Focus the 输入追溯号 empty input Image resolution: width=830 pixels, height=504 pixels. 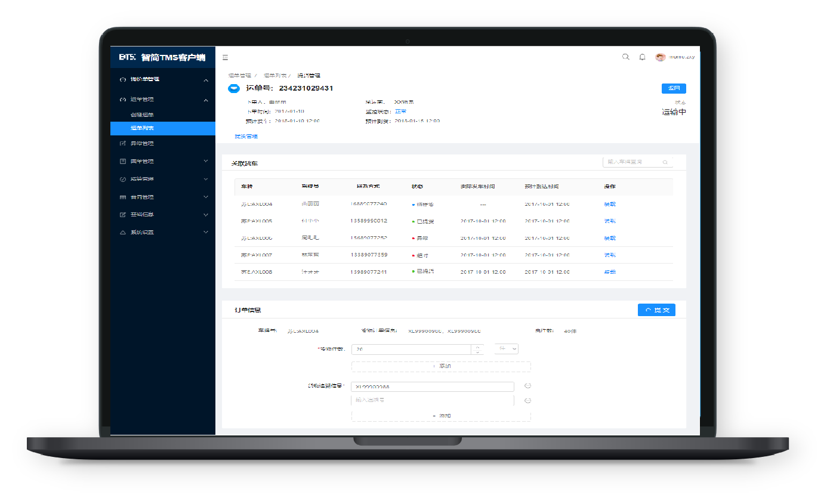tap(433, 400)
